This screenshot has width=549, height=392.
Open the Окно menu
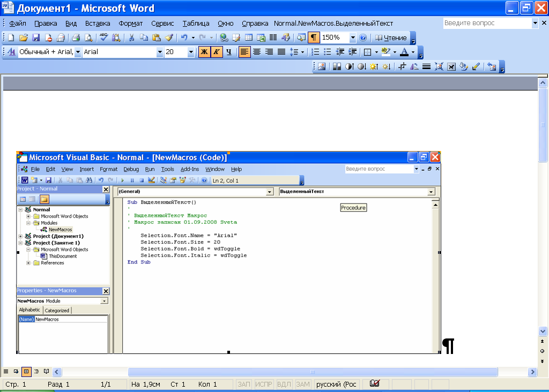(x=226, y=23)
